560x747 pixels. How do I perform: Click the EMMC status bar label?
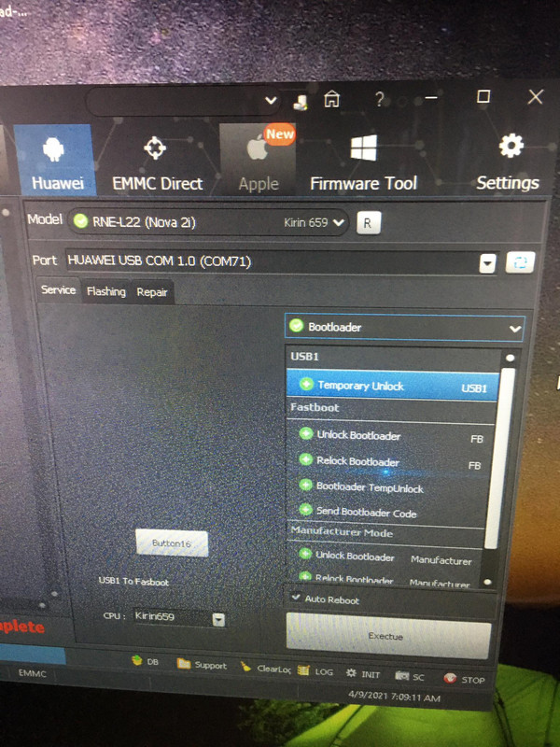click(x=33, y=673)
